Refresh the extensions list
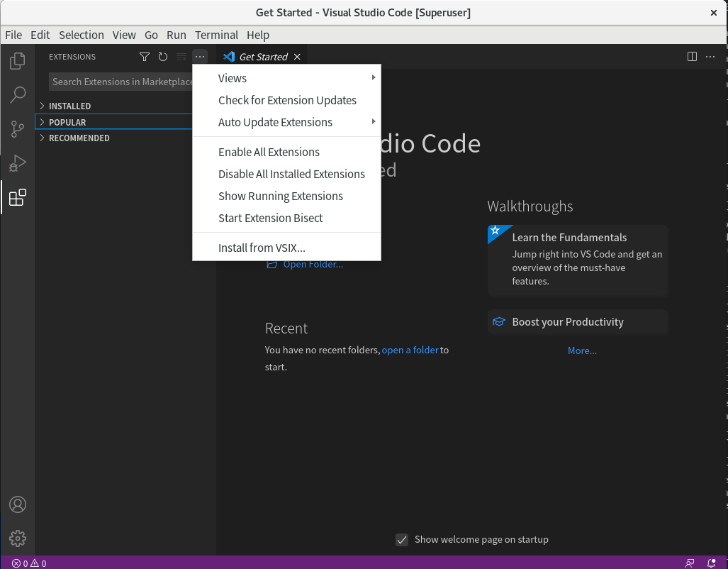This screenshot has width=728, height=569. [163, 57]
